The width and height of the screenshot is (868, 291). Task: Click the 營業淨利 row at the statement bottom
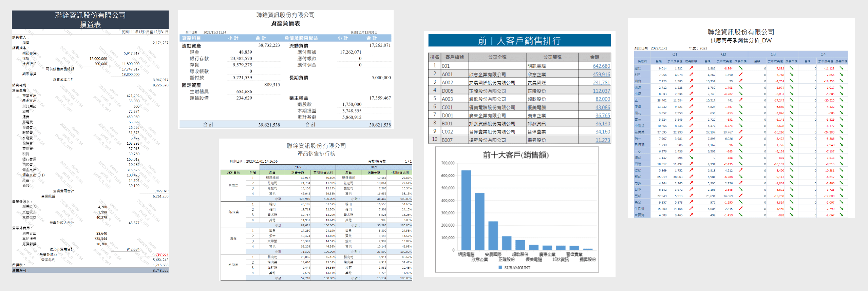90,270
